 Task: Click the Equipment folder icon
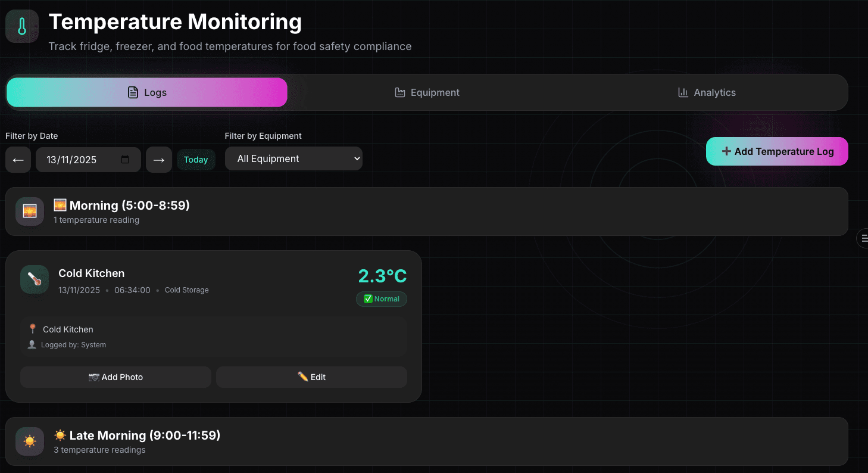click(399, 92)
